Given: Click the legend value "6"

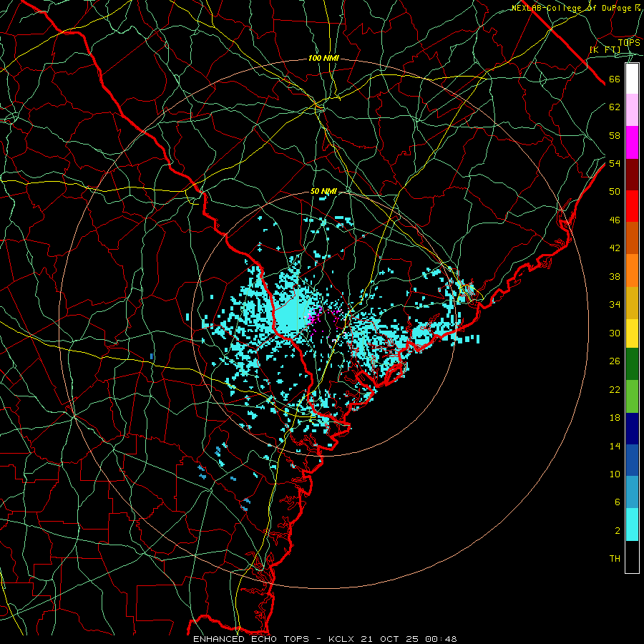Looking at the screenshot, I should coord(618,502).
